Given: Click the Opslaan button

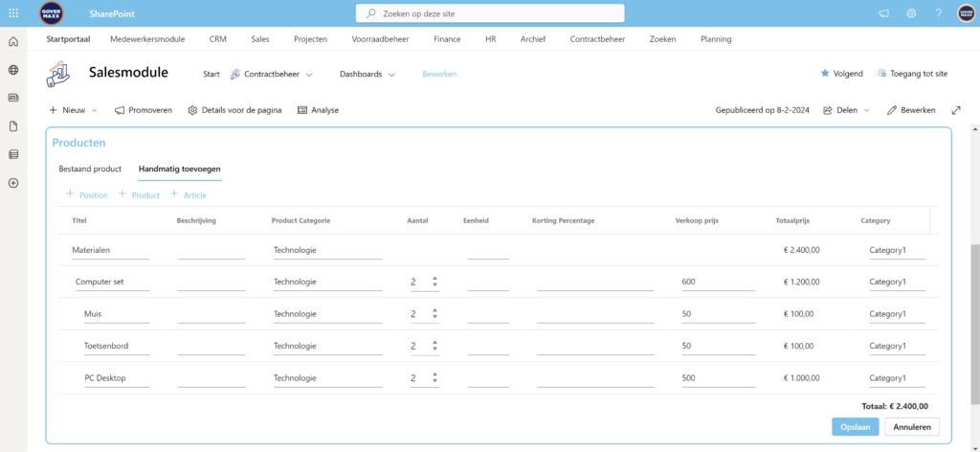Looking at the screenshot, I should click(x=855, y=427).
